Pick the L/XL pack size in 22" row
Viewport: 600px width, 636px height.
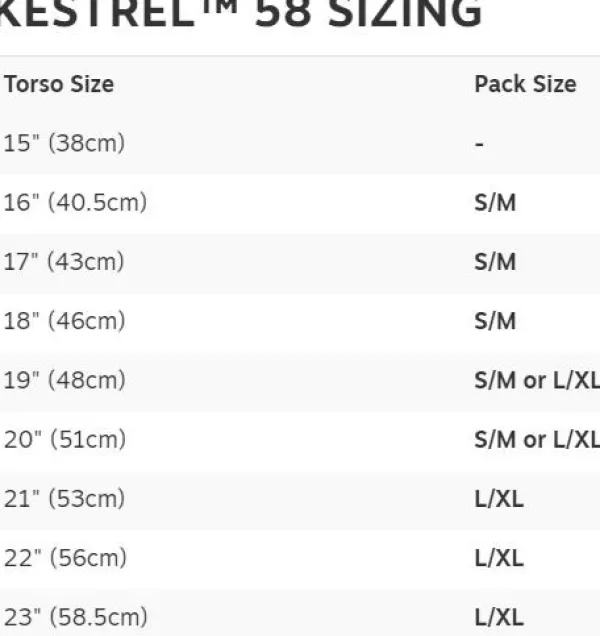point(499,558)
